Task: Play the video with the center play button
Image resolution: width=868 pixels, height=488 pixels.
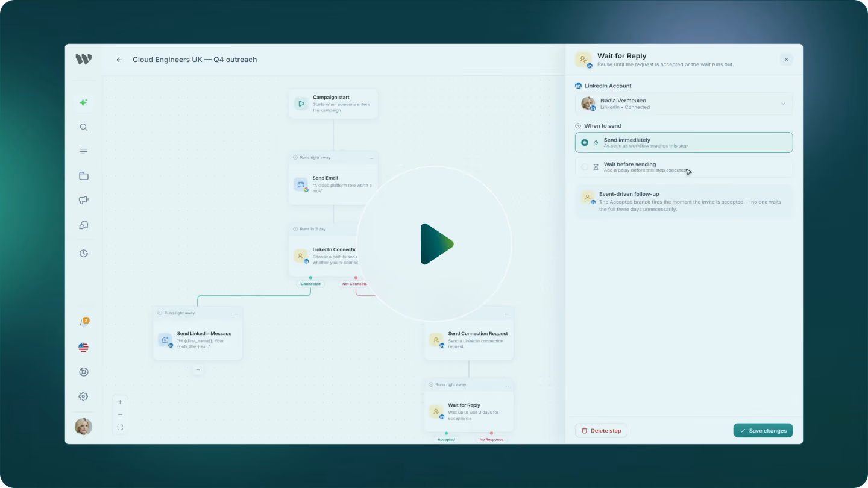Action: [434, 244]
